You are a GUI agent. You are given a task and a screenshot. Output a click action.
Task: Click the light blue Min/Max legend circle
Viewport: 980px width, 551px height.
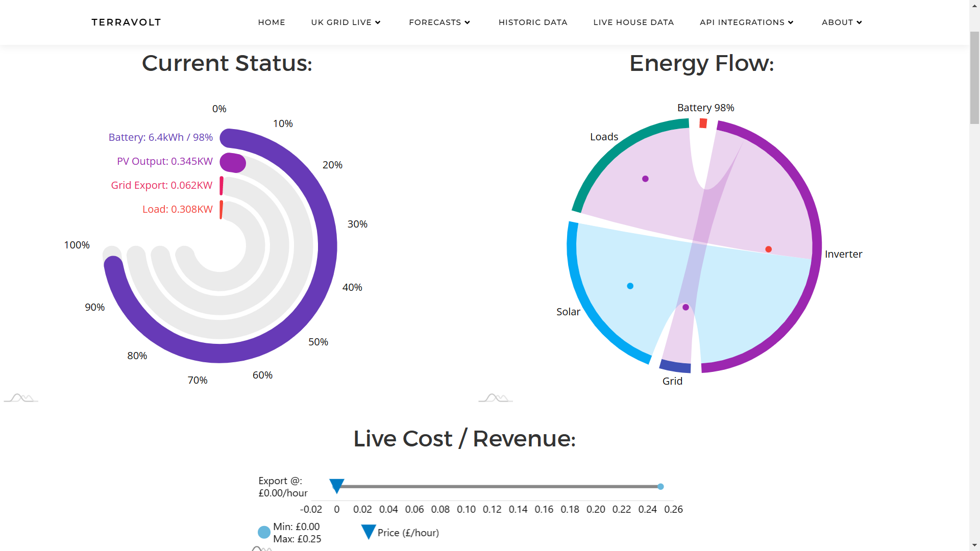click(264, 533)
